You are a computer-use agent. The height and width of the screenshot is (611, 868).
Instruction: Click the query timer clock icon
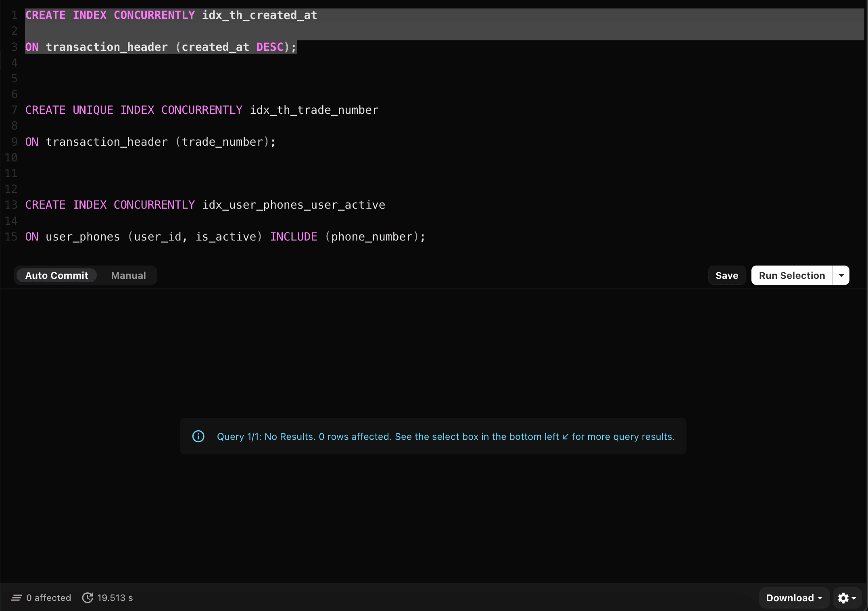(88, 598)
